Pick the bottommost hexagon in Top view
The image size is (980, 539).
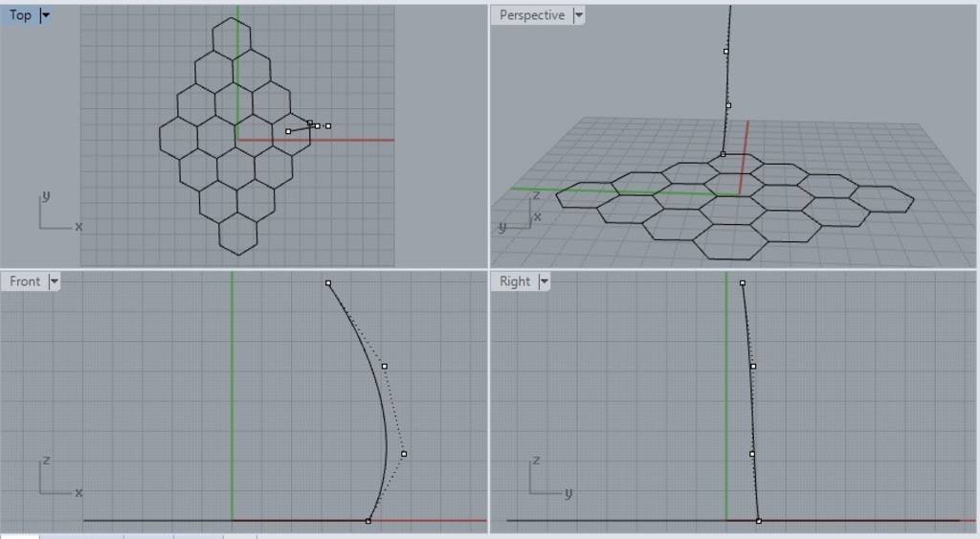point(238,234)
